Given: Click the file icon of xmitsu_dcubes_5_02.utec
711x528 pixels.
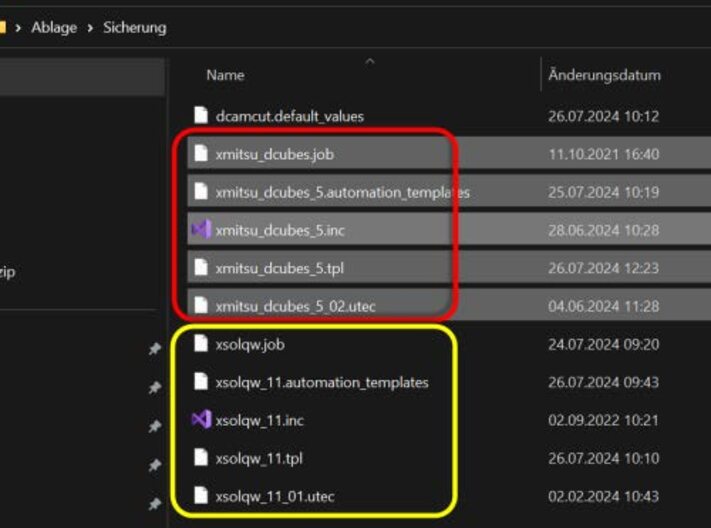Looking at the screenshot, I should [201, 306].
